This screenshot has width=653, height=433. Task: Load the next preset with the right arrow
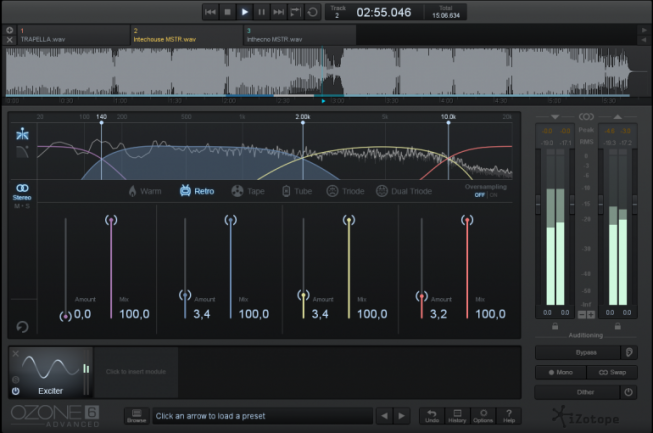[402, 415]
